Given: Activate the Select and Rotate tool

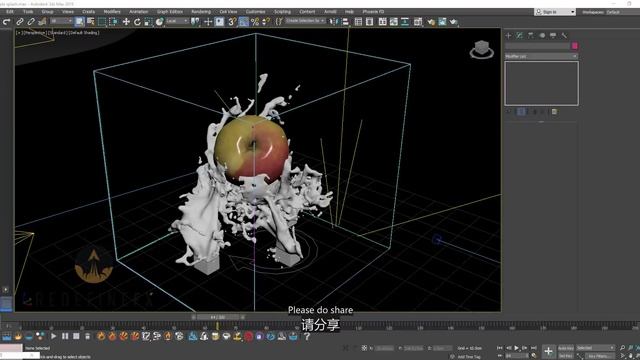Looking at the screenshot, I should 137,22.
